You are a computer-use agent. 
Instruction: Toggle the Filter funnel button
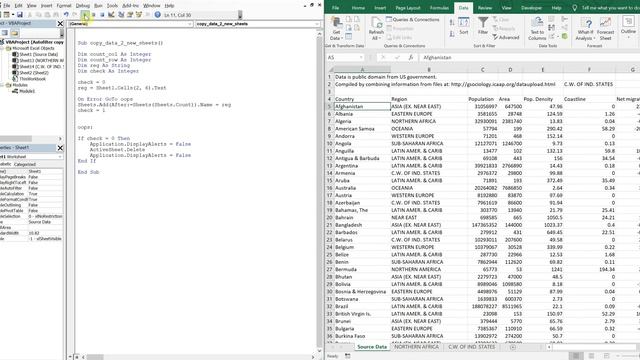click(x=483, y=26)
